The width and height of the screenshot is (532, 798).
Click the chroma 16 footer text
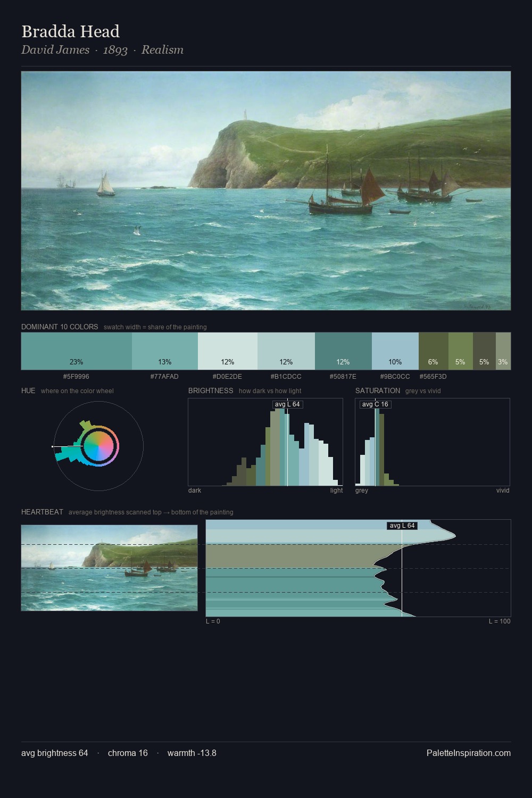[x=128, y=753]
